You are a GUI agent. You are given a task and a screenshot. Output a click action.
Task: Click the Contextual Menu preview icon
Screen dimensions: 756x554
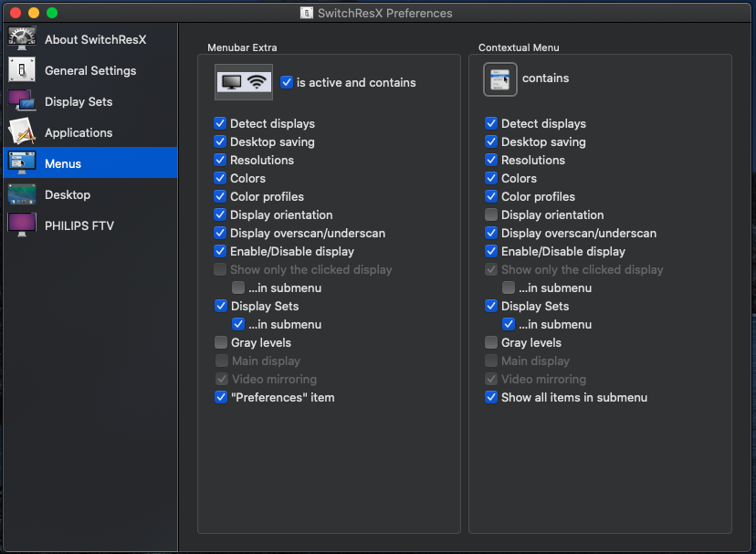tap(500, 79)
